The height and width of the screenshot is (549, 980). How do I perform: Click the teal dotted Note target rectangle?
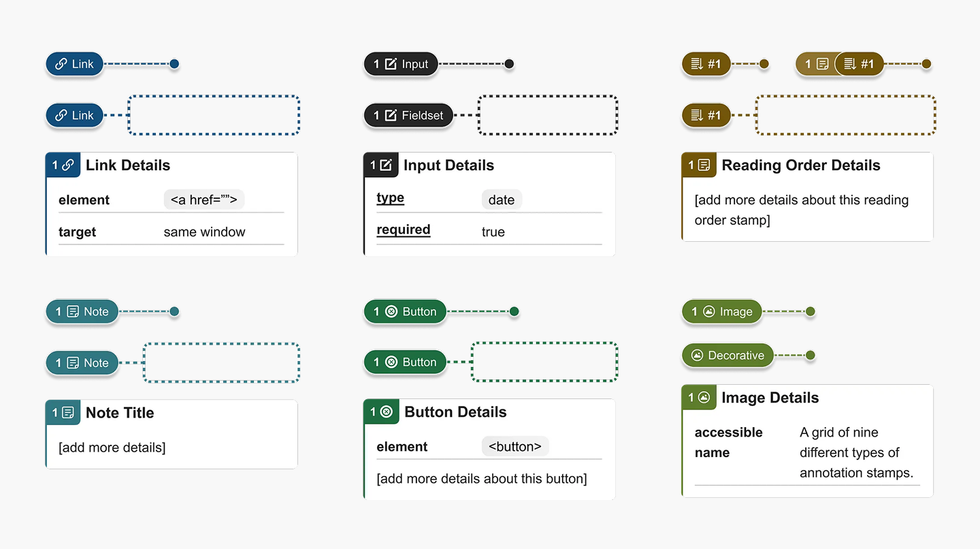point(221,362)
